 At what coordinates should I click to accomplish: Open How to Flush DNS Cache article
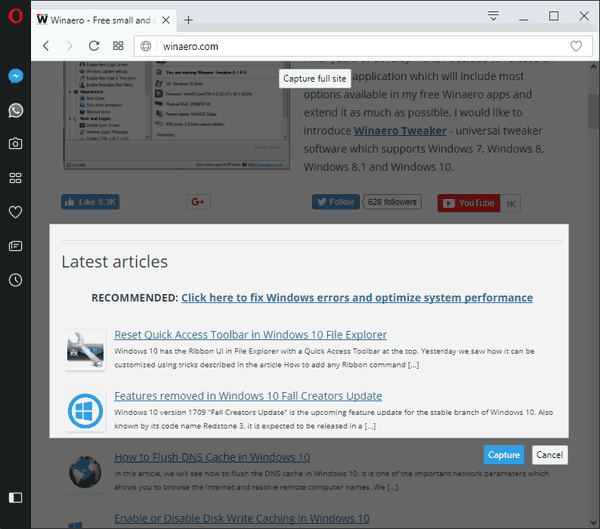click(212, 457)
